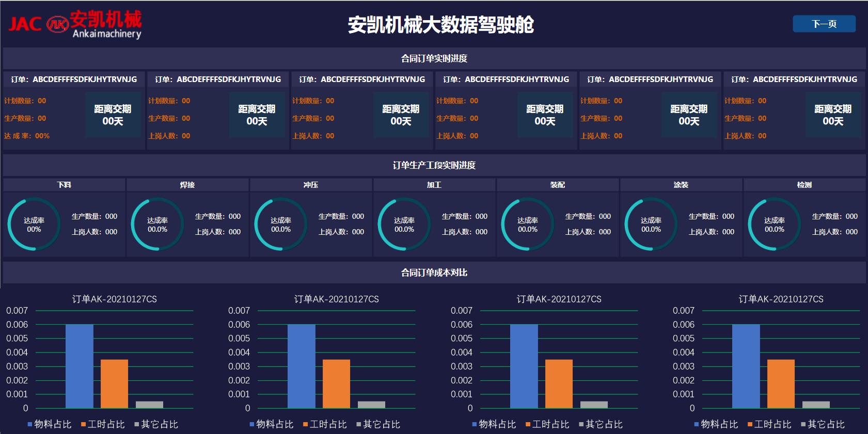The image size is (868, 434).
Task: Click the 下料 stage column header
Action: tap(64, 185)
